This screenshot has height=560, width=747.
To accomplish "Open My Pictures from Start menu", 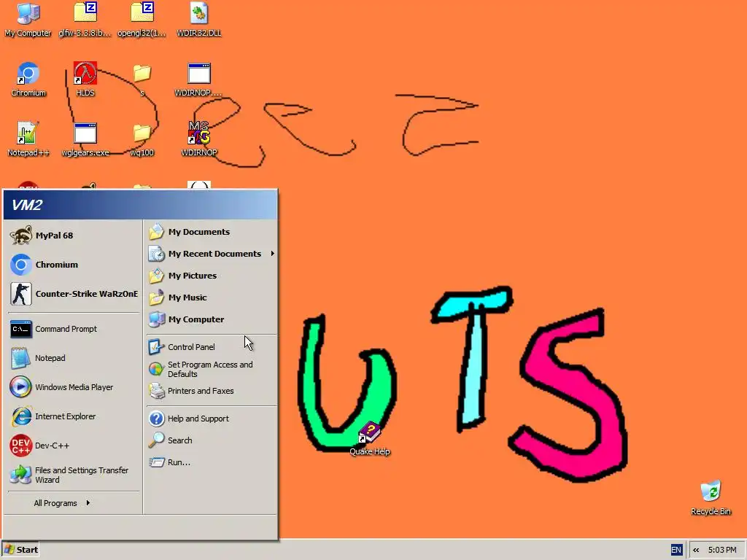I will coord(212,276).
